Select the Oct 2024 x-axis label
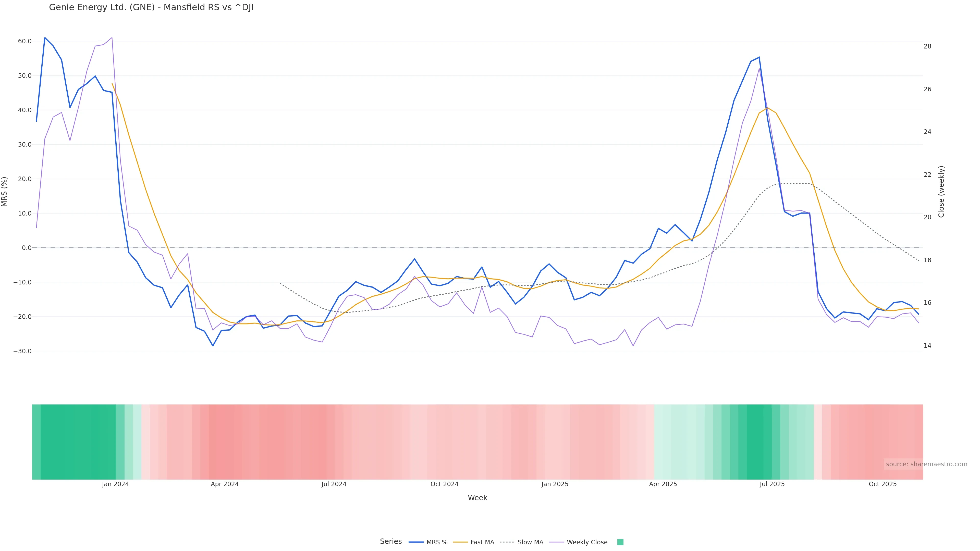 444,484
